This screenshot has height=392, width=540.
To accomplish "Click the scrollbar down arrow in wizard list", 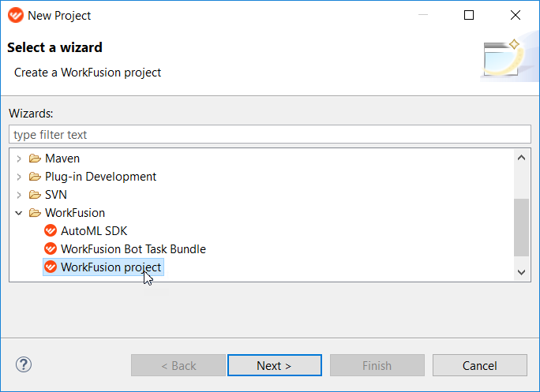I will [521, 272].
